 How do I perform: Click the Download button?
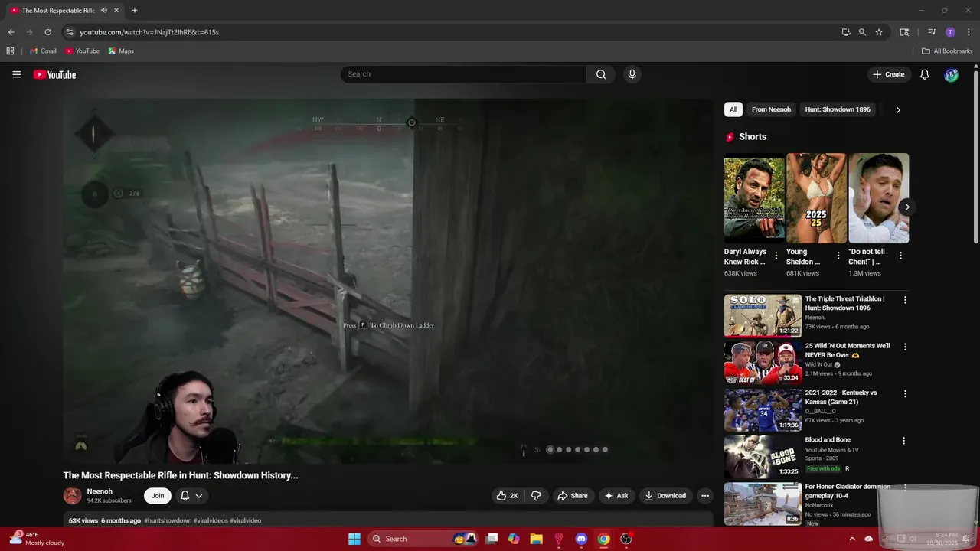(665, 496)
